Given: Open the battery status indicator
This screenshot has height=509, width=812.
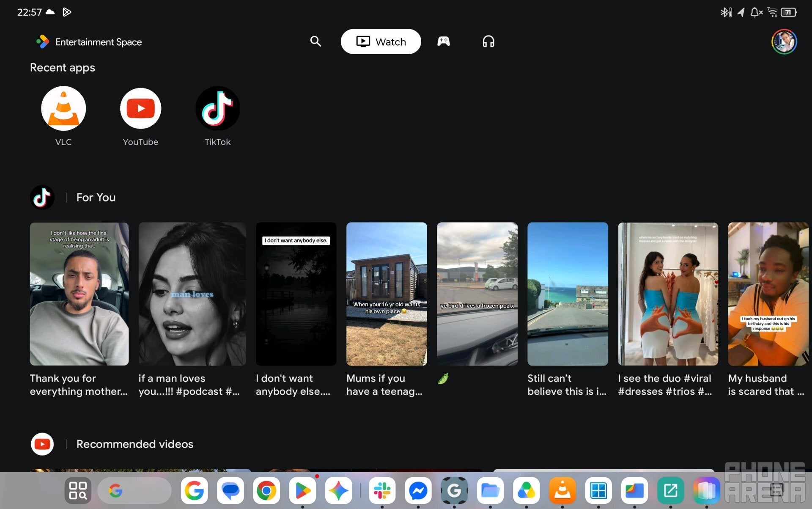Looking at the screenshot, I should [788, 12].
